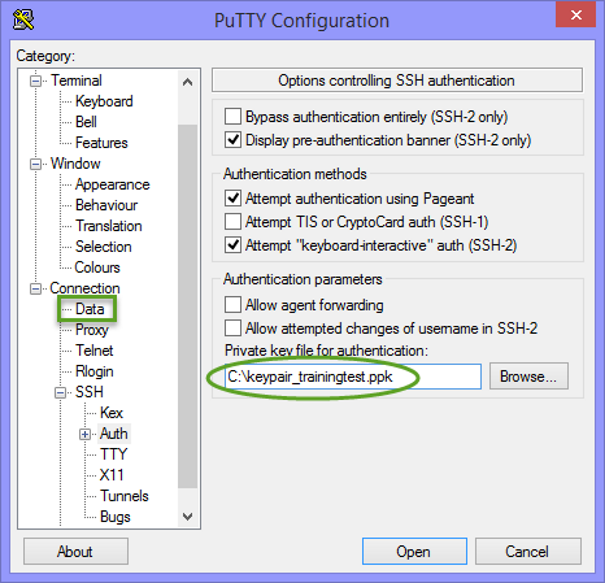Open the Features category
The image size is (605, 583).
(101, 143)
